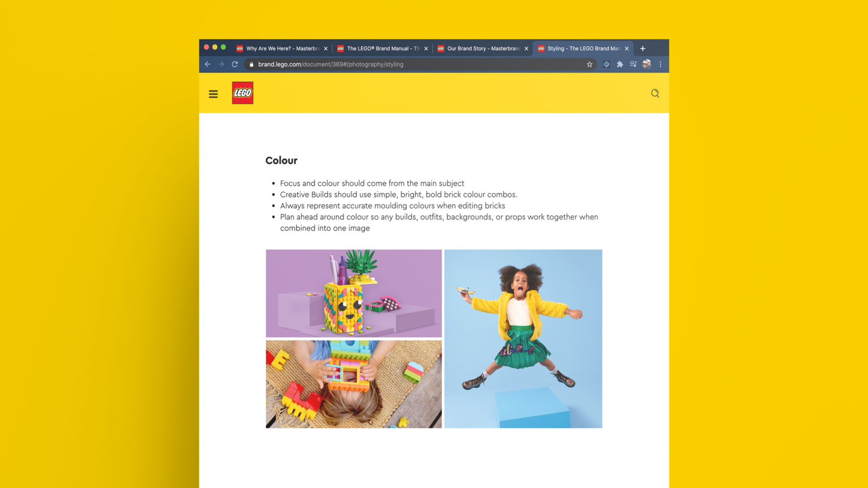This screenshot has width=868, height=488.
Task: Open the media playlist icon in the toolbar
Action: 633,64
